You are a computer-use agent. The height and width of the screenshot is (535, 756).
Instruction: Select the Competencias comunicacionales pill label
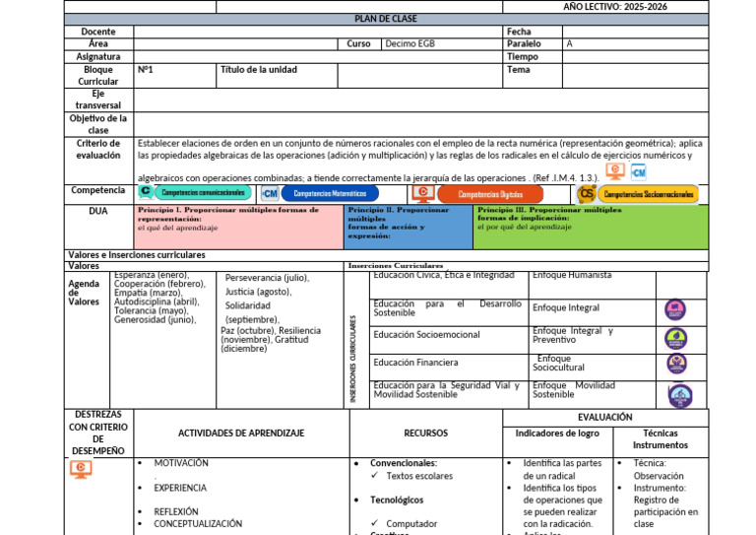[x=203, y=192]
